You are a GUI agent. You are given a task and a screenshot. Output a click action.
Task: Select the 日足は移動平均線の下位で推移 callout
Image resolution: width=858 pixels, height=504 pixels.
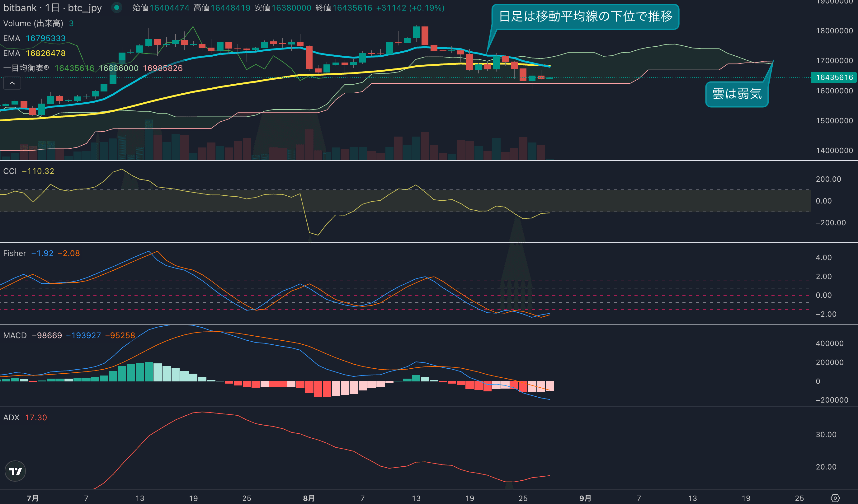point(585,16)
